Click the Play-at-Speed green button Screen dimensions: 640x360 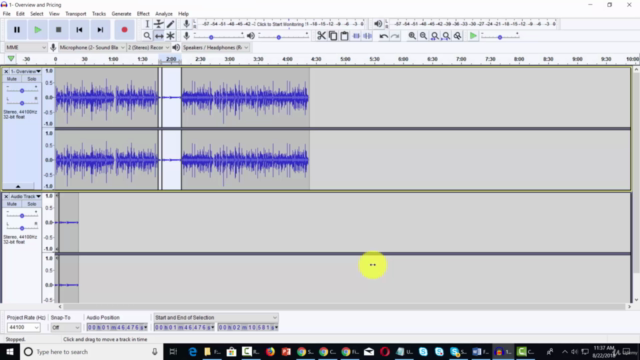(473, 36)
